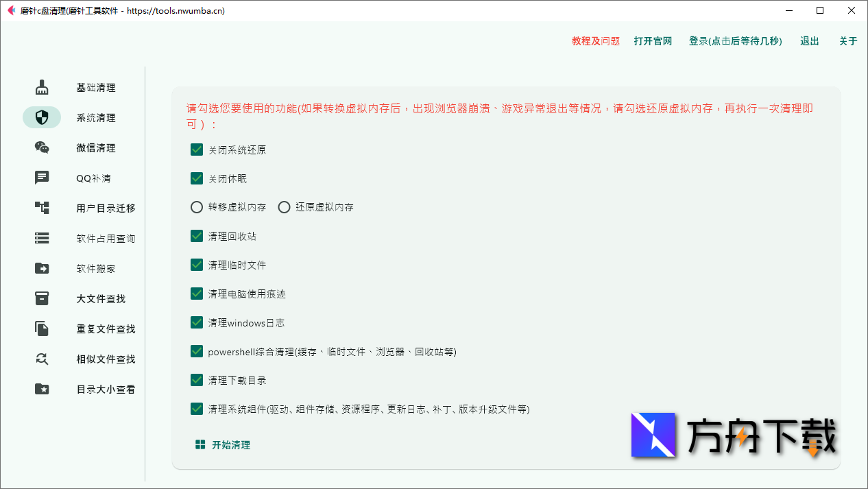This screenshot has width=868, height=489.
Task: Uncheck 清理下载目录
Action: 197,380
